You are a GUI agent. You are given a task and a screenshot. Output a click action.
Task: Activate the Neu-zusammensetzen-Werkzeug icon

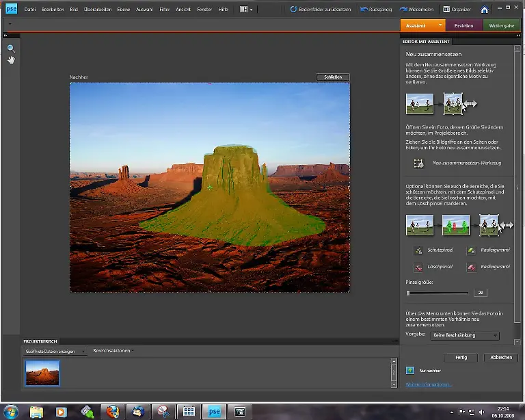[418, 163]
